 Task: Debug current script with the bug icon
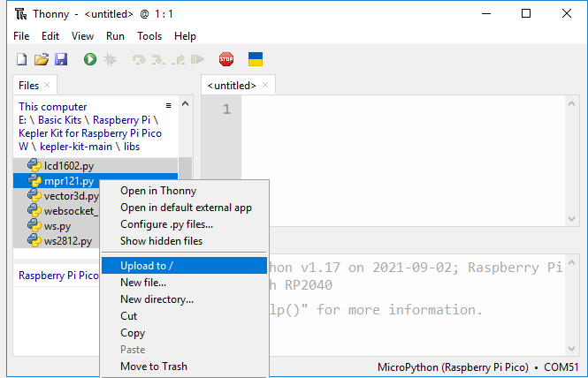pyautogui.click(x=110, y=59)
